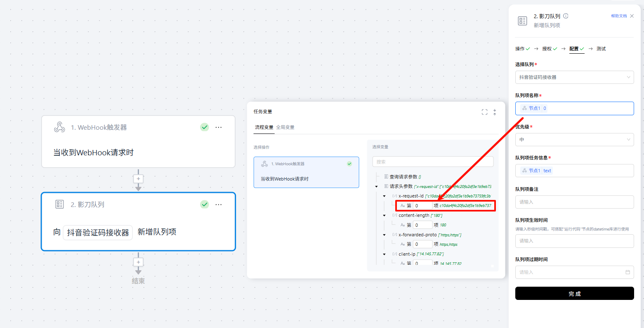
Task: Click the black 完成 button
Action: pyautogui.click(x=574, y=293)
